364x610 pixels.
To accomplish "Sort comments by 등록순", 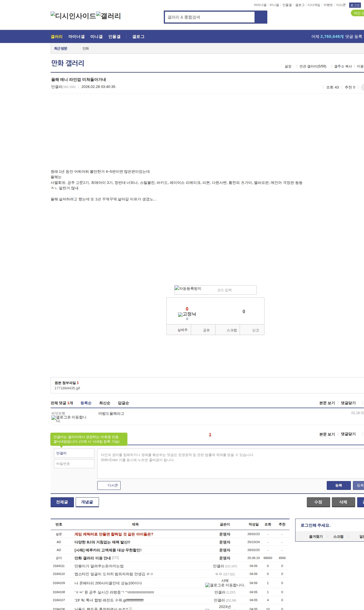I will 86,403.
